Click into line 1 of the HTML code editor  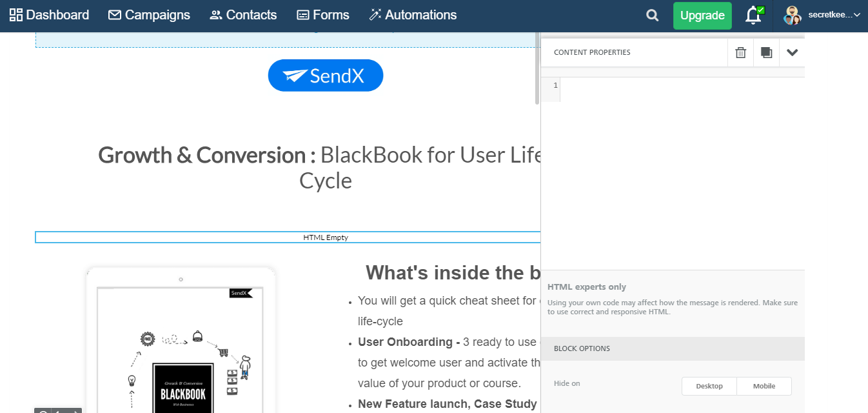coord(682,85)
